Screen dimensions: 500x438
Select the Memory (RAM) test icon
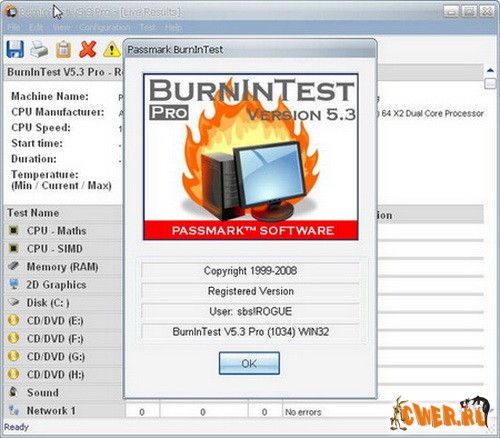[13, 266]
